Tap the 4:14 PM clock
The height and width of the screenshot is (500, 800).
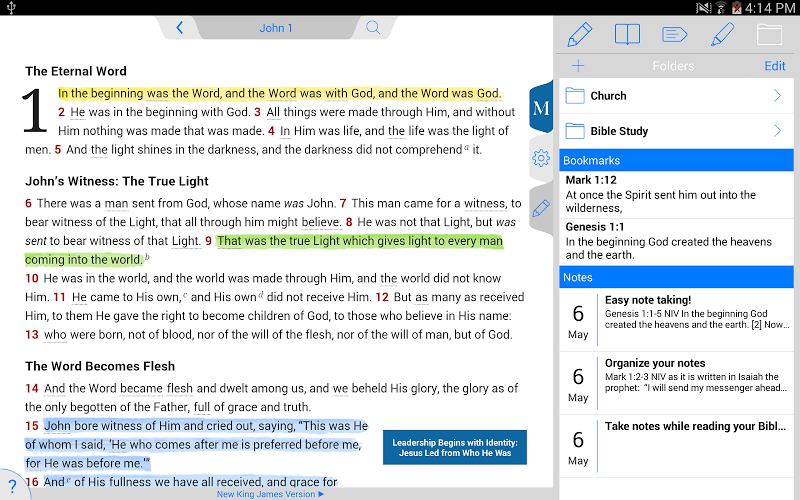pos(770,8)
